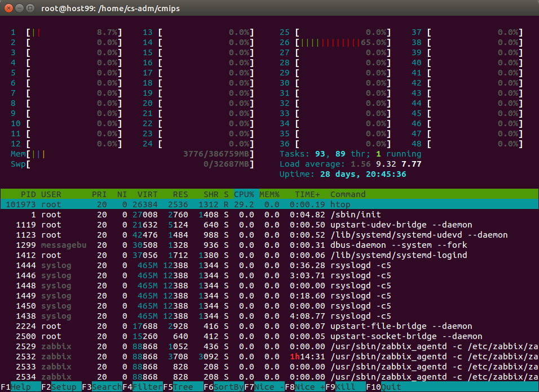
Task: Switch to Tree view via F5
Action: (183, 387)
